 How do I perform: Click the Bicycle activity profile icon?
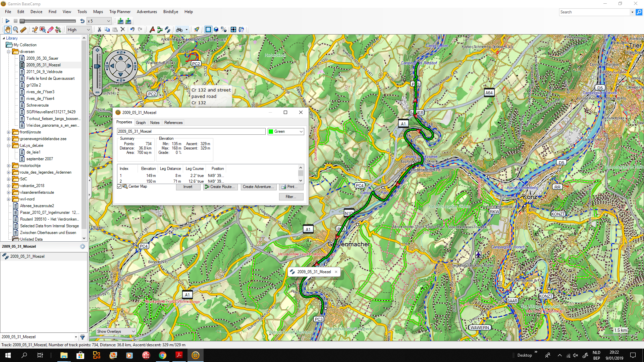179,29
